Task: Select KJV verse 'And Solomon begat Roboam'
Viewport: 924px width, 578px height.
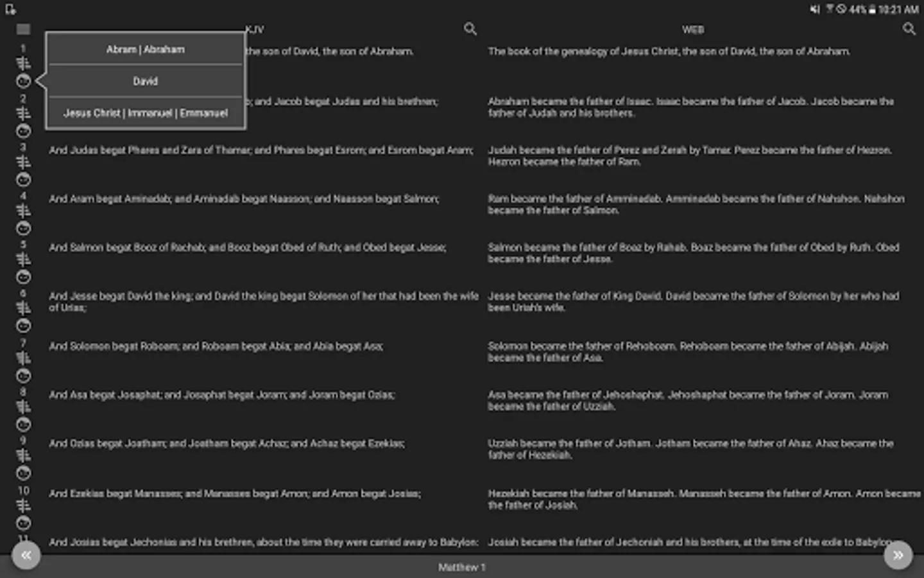Action: (x=216, y=346)
